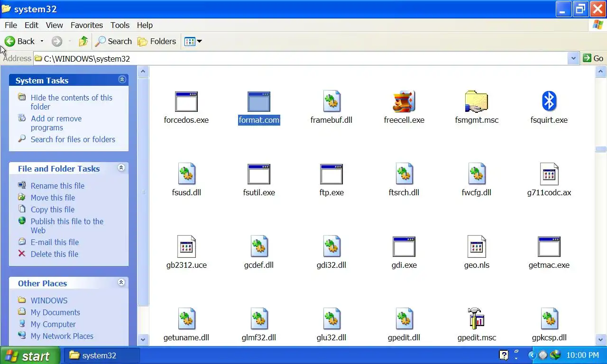Click the address bar path field
This screenshot has height=364, width=607.
tap(300, 58)
